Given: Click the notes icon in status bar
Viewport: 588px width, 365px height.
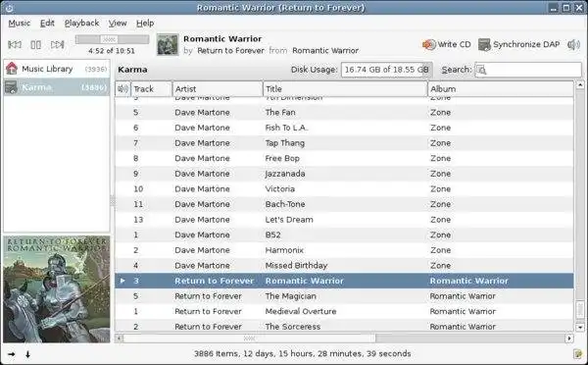Looking at the screenshot, I should (578, 354).
